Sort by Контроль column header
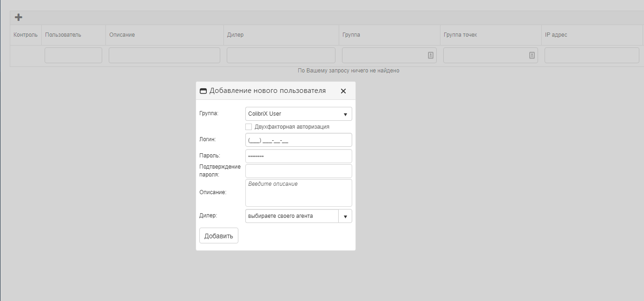This screenshot has height=301, width=644. click(x=26, y=35)
